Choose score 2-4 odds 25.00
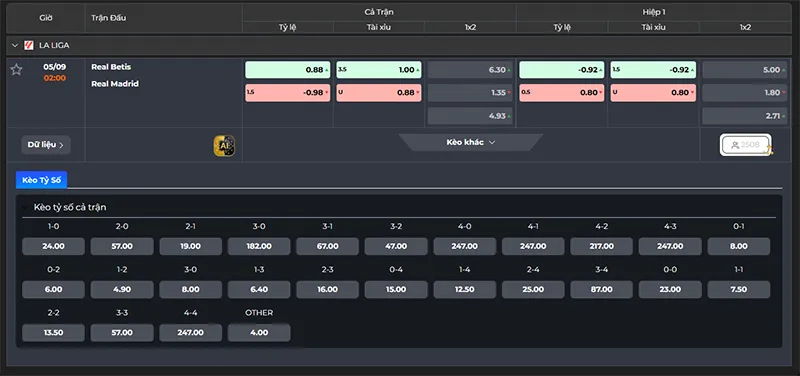 point(533,290)
